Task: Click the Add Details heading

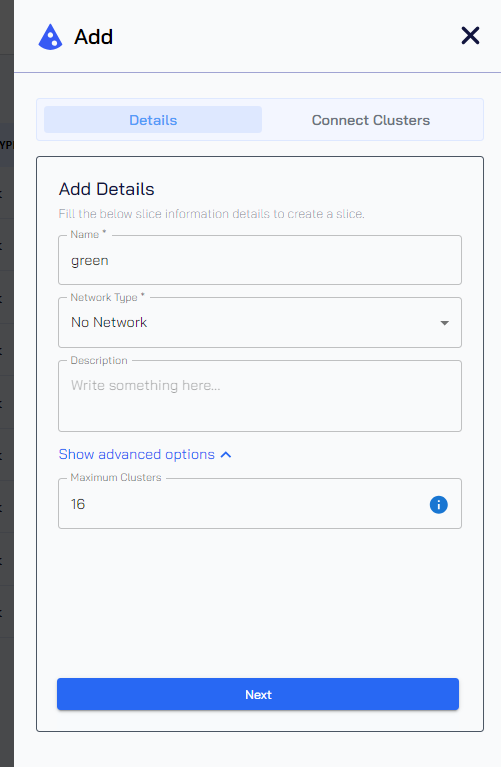Action: click(107, 189)
